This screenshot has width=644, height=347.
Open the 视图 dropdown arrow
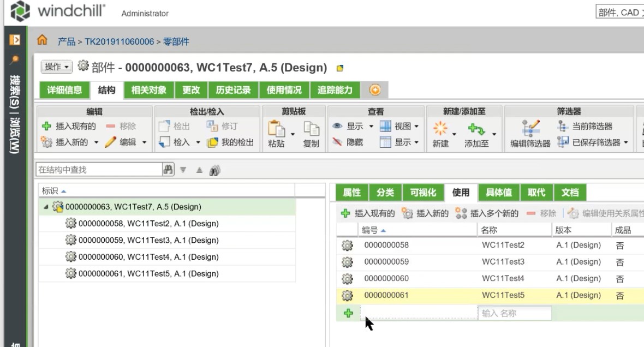pos(416,127)
